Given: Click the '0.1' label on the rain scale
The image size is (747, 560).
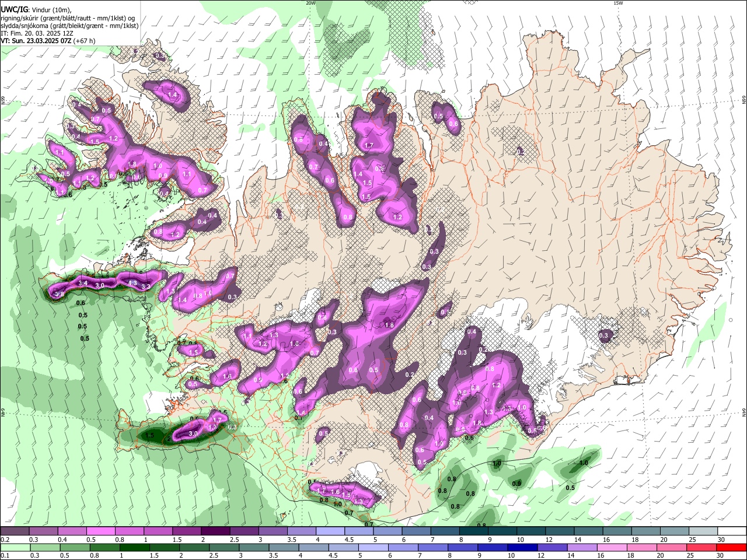Looking at the screenshot, I should (5, 556).
